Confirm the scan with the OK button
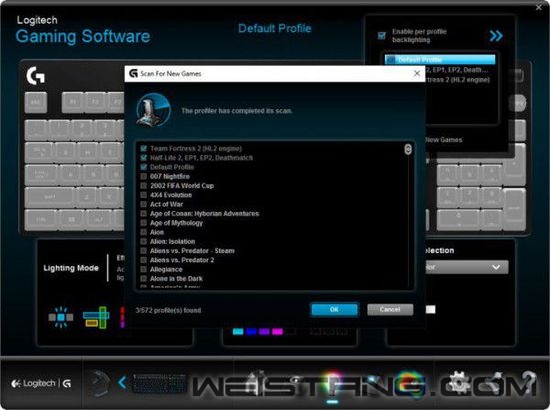This screenshot has width=550, height=410. [334, 309]
